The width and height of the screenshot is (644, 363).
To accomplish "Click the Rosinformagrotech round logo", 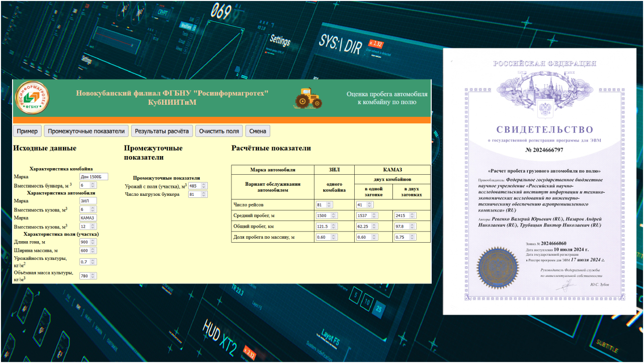I will 32,97.
